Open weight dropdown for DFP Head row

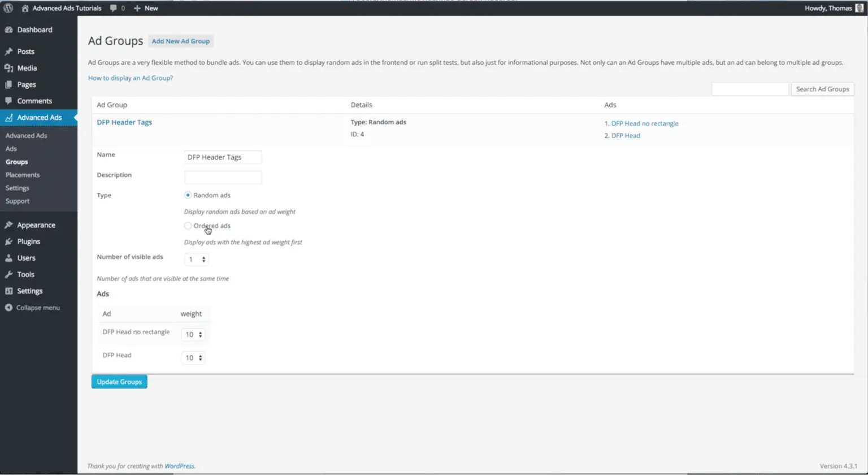coord(193,358)
